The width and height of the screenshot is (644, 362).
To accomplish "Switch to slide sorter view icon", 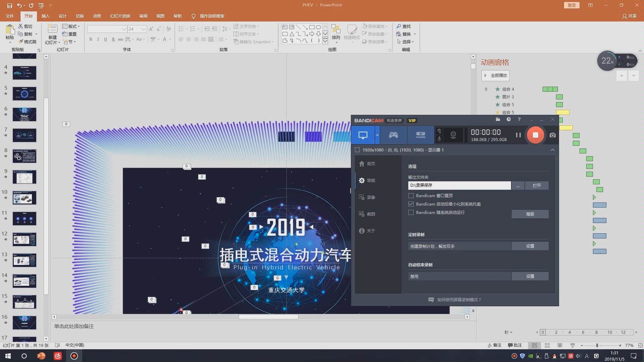I will (x=547, y=345).
